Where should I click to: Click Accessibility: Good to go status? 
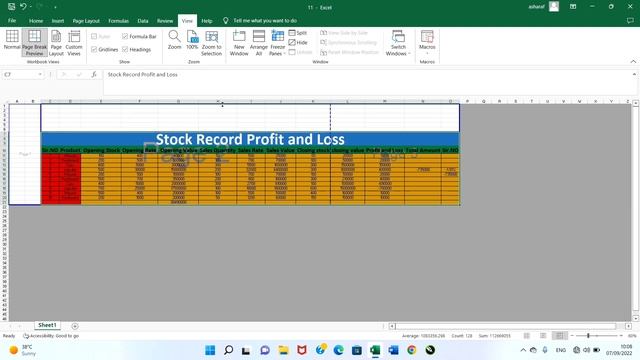51,336
